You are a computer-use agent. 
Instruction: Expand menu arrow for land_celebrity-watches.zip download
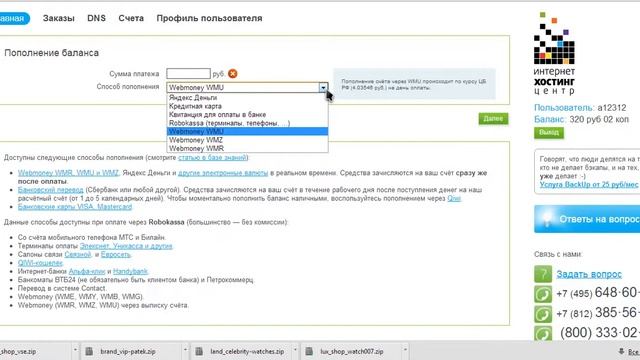[295, 350]
